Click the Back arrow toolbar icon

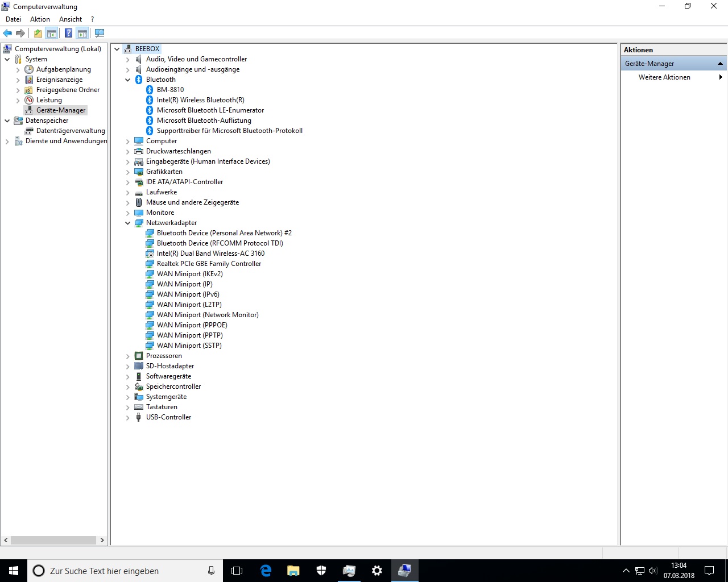8,33
